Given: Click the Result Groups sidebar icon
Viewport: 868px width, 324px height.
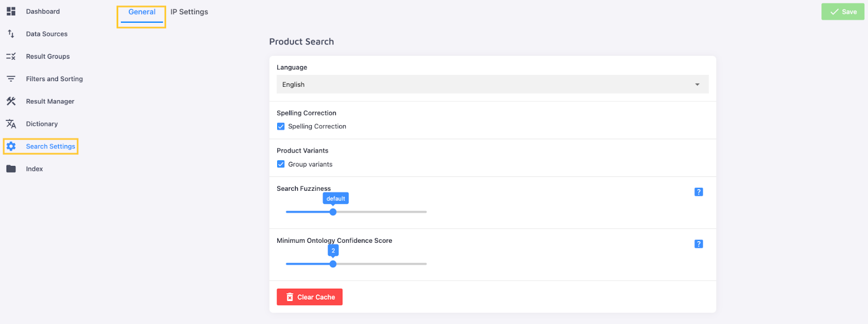Looking at the screenshot, I should click(x=11, y=56).
